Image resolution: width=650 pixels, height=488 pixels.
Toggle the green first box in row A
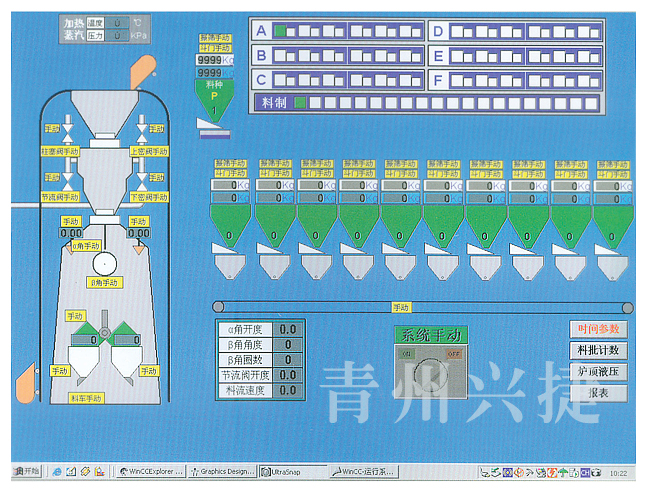click(x=281, y=31)
